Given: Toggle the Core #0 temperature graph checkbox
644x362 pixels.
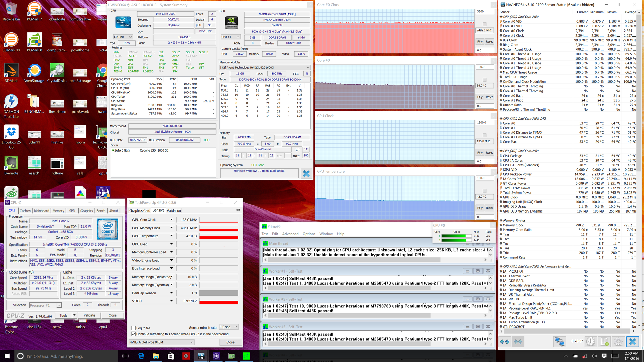Looking at the screenshot, I should coord(484,80).
